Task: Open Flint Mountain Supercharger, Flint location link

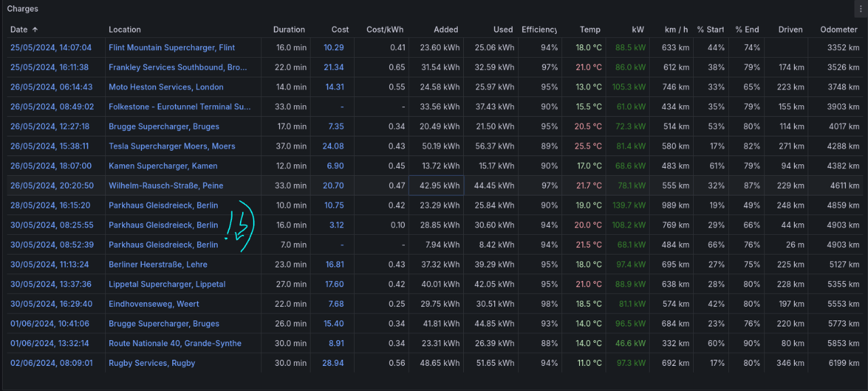Action: (x=172, y=48)
